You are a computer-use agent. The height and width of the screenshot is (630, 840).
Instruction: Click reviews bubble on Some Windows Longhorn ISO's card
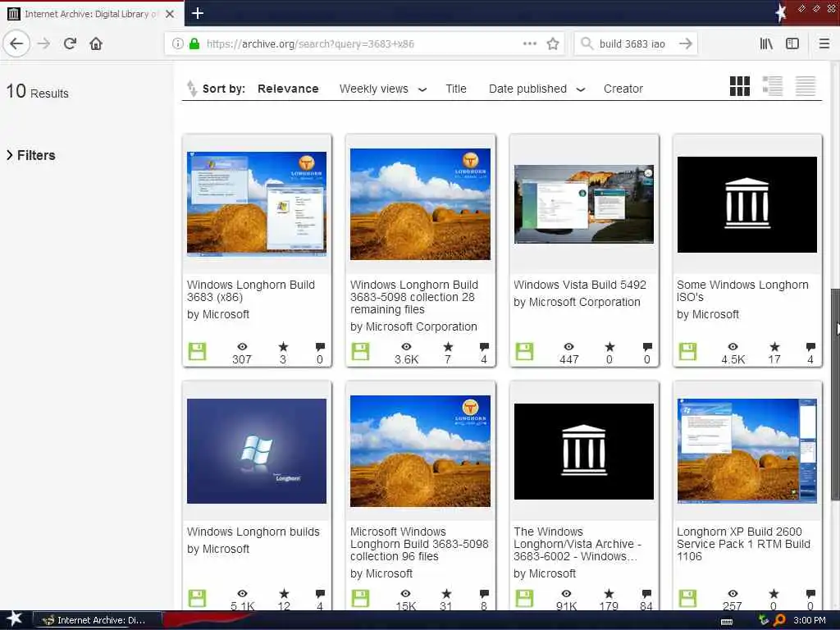click(x=810, y=347)
